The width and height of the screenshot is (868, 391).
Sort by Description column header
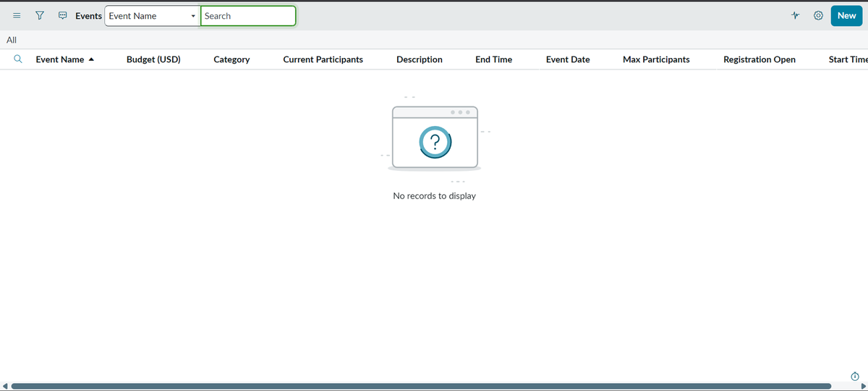[420, 59]
